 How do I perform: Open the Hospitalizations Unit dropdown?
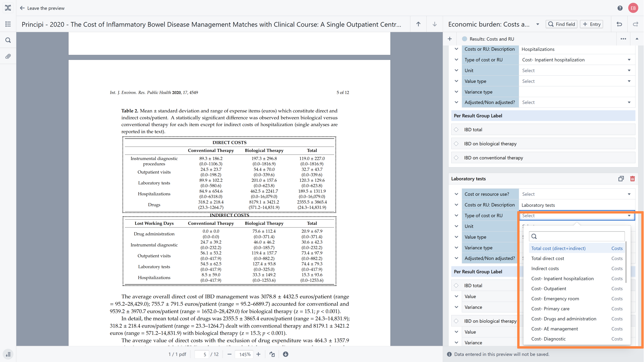577,70
